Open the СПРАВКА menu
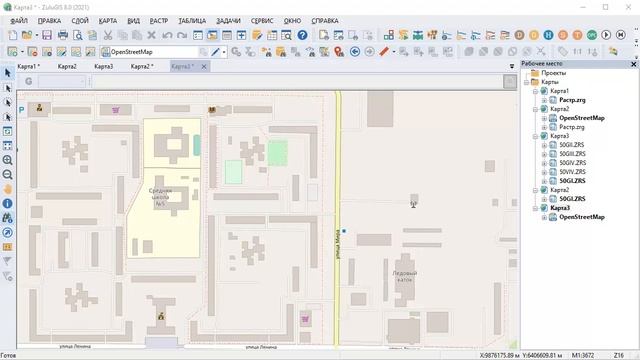 (325, 20)
